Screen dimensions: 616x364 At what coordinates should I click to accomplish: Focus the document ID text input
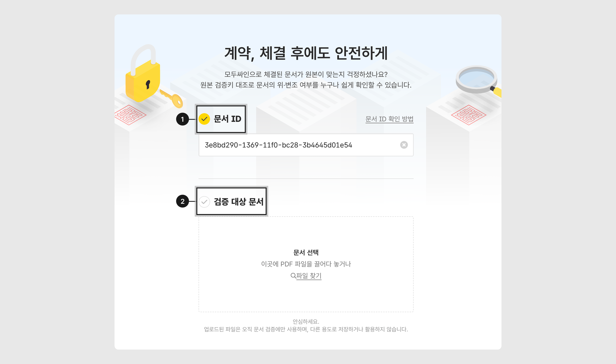coord(295,145)
